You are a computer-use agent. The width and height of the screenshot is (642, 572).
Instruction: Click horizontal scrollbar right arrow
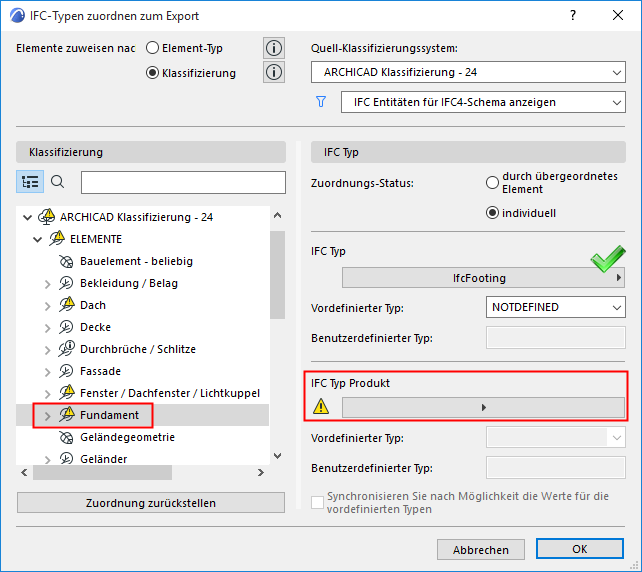tap(261, 473)
